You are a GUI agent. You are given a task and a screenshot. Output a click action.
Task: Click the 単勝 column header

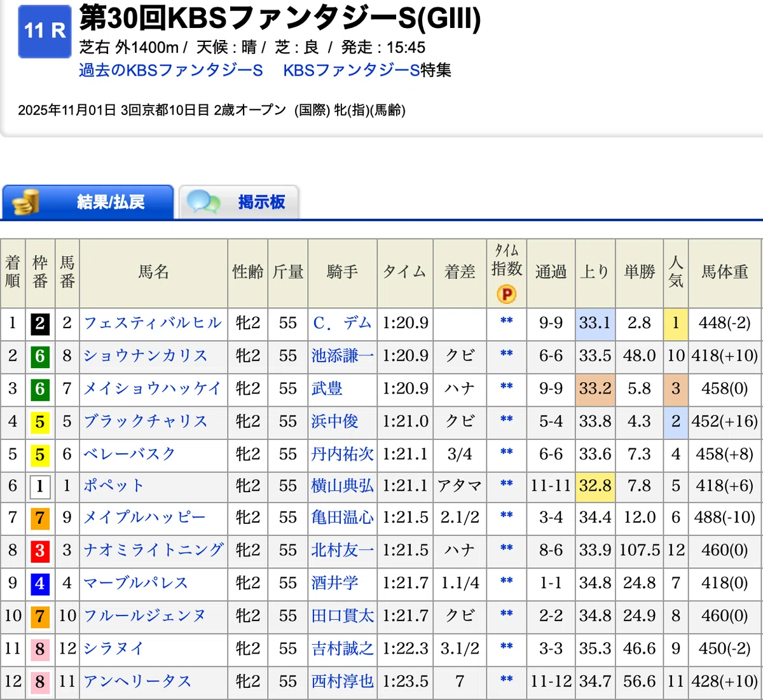[x=639, y=273]
